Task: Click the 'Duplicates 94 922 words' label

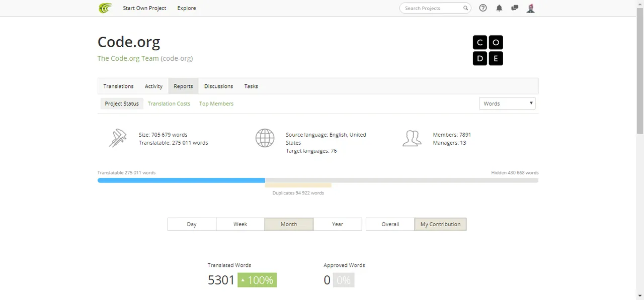Action: click(x=298, y=193)
